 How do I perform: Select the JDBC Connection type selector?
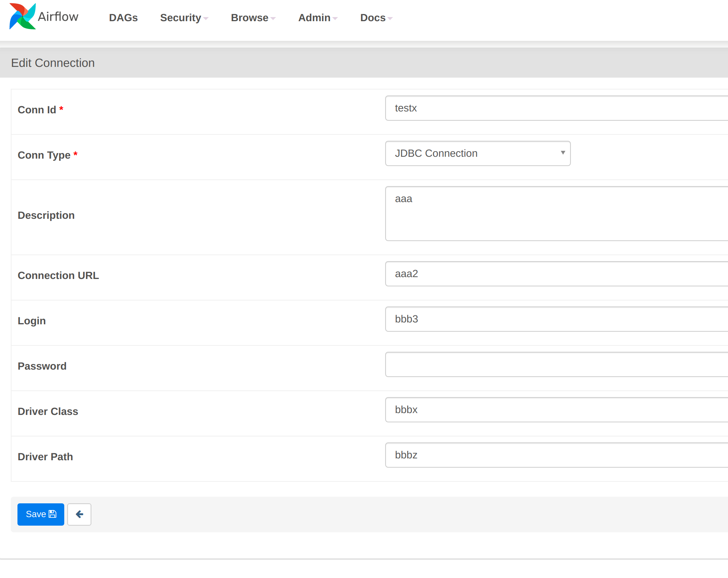[477, 153]
